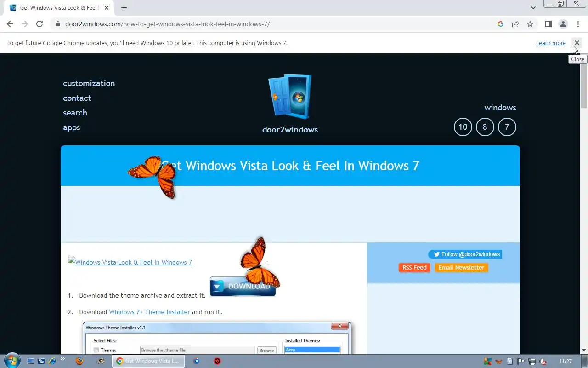Select the Chrome taskbar button
Viewport: 588px width, 368px height.
(x=148, y=361)
